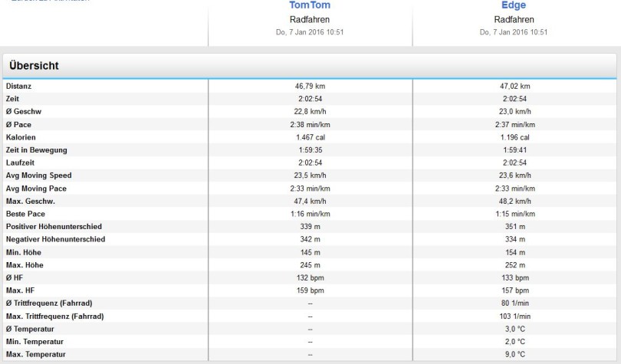Click the Edge Max. Temperatur value 9,0 °C

514,354
